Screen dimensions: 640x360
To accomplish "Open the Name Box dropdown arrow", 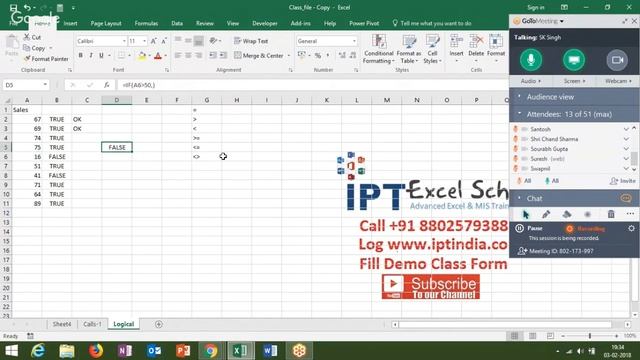I will pyautogui.click(x=45, y=85).
